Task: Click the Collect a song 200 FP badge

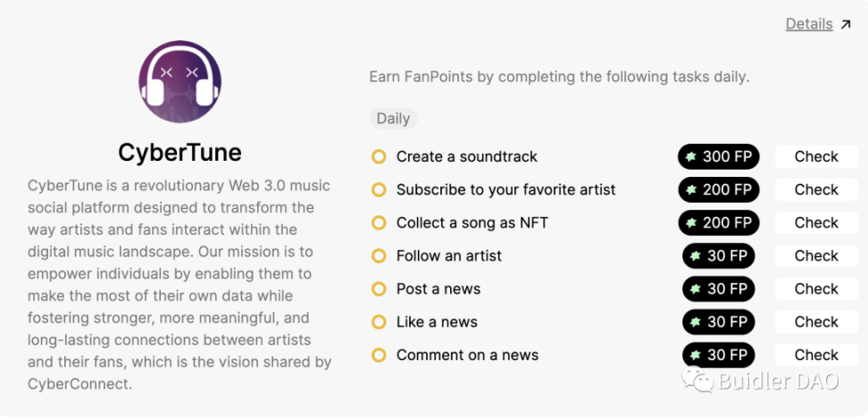Action: (719, 223)
